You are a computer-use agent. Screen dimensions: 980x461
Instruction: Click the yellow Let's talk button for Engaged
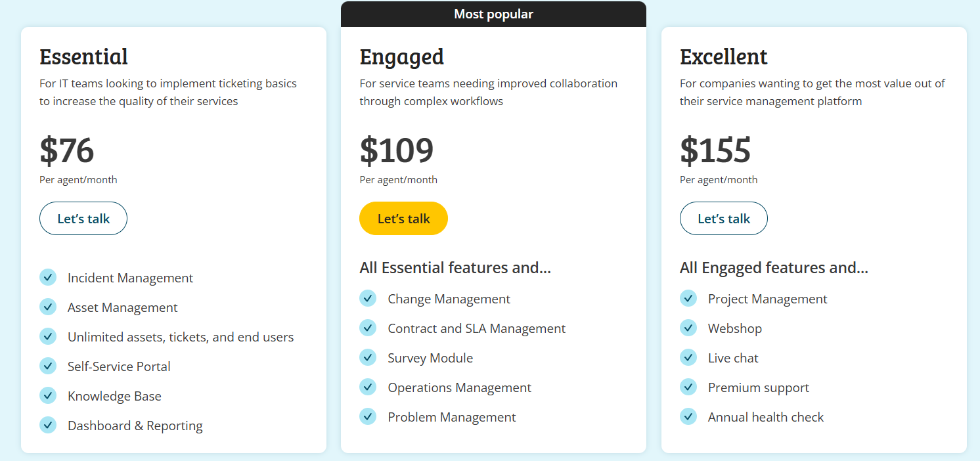tap(403, 219)
